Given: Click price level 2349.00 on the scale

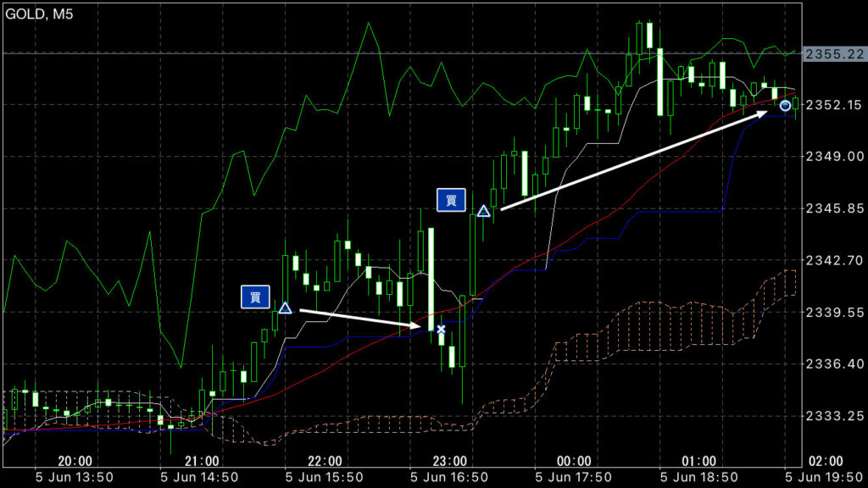Looking at the screenshot, I should [x=834, y=157].
